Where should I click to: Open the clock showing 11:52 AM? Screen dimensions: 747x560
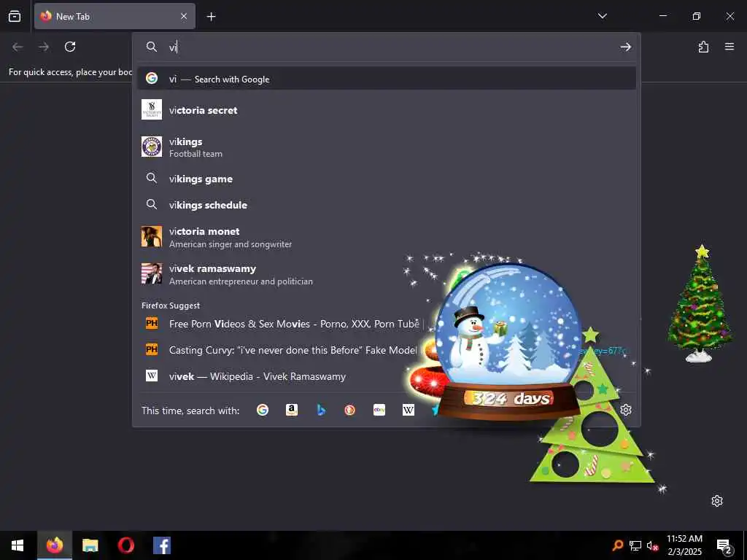point(684,545)
